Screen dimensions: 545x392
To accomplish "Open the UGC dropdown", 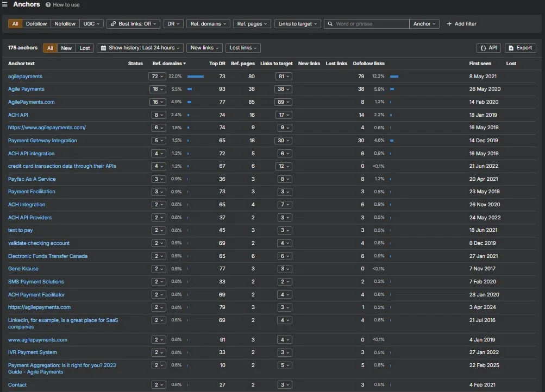I will point(91,23).
